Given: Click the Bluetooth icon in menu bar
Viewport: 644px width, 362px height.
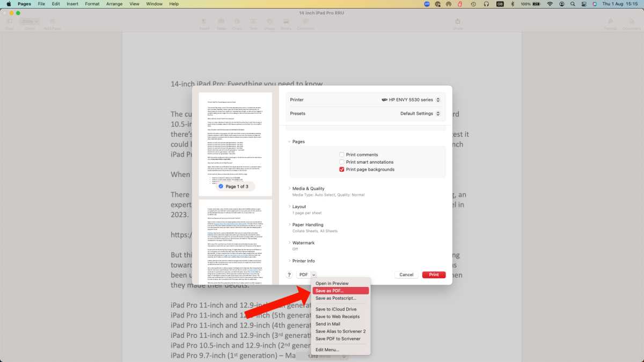Looking at the screenshot, I should (513, 4).
